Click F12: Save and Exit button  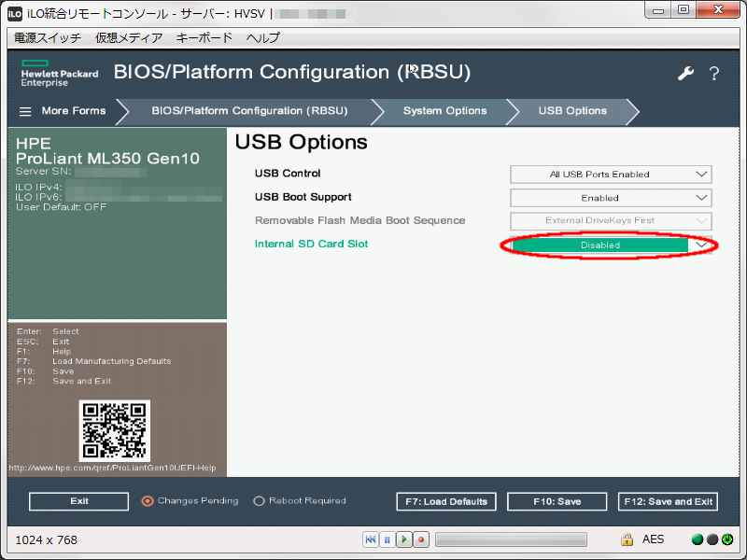[668, 501]
